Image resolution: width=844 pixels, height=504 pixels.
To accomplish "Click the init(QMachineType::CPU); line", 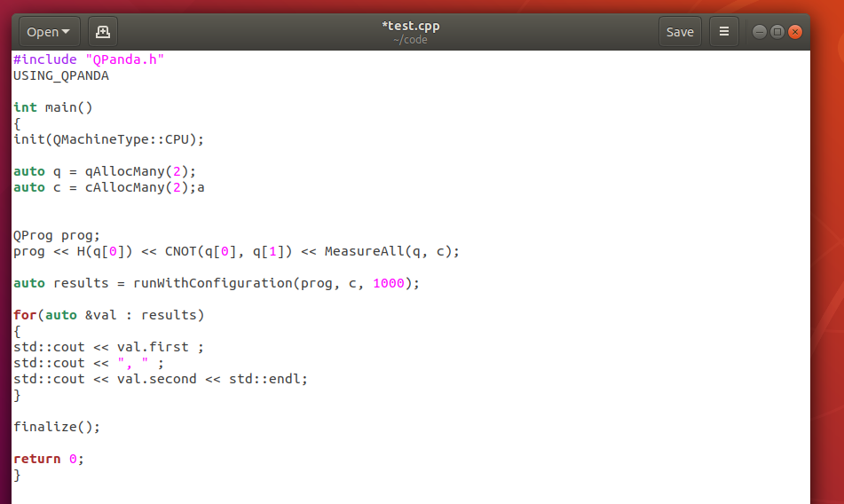I will tap(109, 139).
